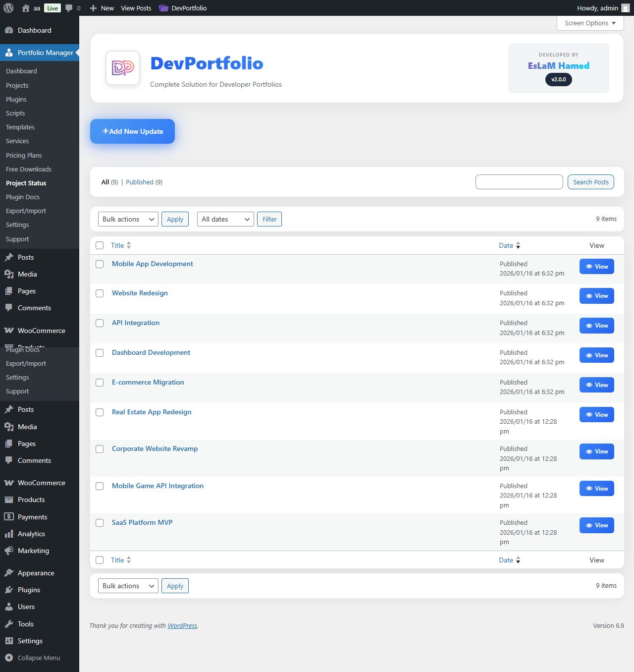The height and width of the screenshot is (672, 634).
Task: Click Apply next to bottom Bulk actions
Action: coord(175,586)
